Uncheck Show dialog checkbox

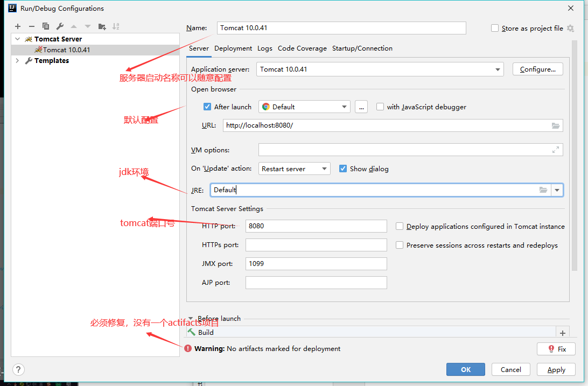click(x=343, y=169)
